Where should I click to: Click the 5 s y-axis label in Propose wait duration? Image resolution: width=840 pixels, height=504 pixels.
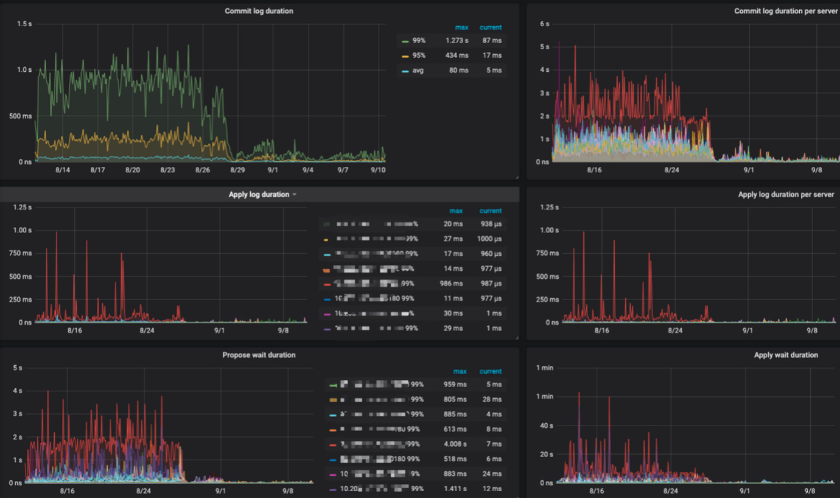18,368
